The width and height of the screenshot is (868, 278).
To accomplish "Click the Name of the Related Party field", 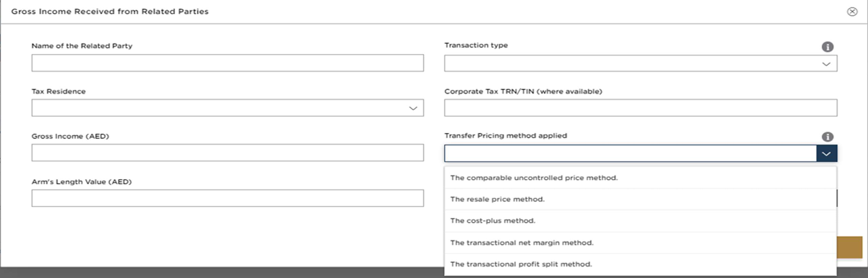I will pyautogui.click(x=227, y=63).
